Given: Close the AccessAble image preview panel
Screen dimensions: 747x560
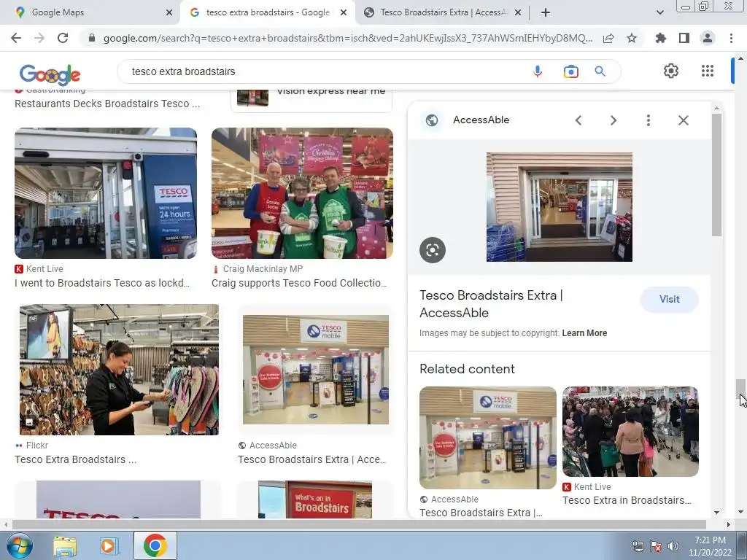Looking at the screenshot, I should [683, 120].
